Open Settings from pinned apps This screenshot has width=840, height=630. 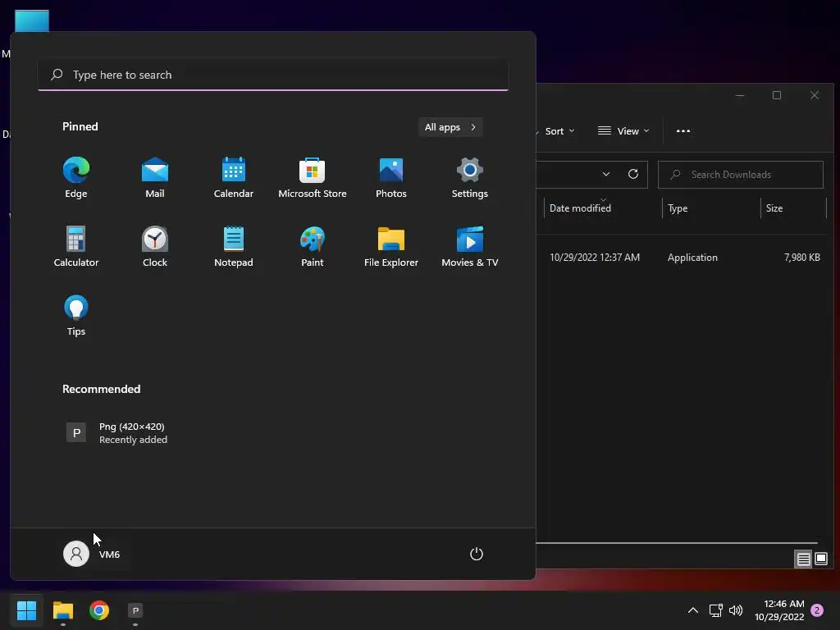(470, 177)
